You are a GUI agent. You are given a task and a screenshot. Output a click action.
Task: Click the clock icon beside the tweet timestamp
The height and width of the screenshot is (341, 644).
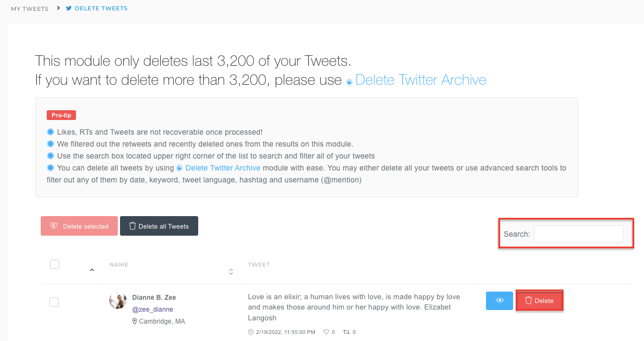pyautogui.click(x=251, y=332)
